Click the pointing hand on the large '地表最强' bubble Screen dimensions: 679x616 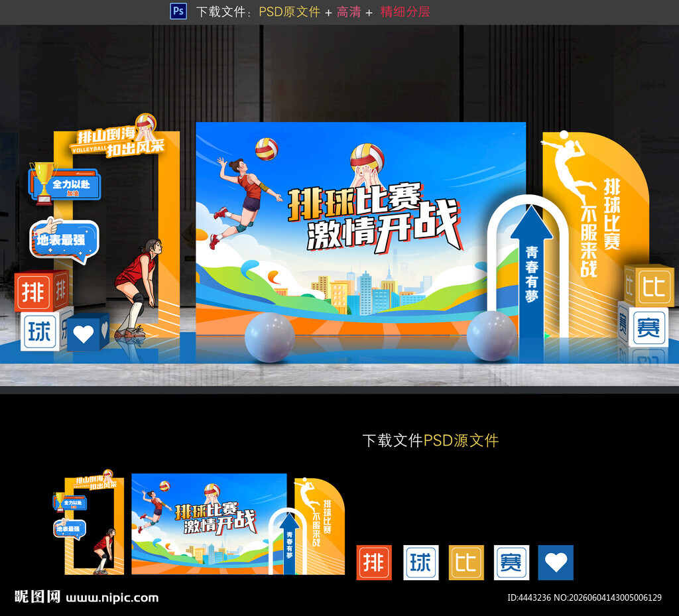click(48, 226)
